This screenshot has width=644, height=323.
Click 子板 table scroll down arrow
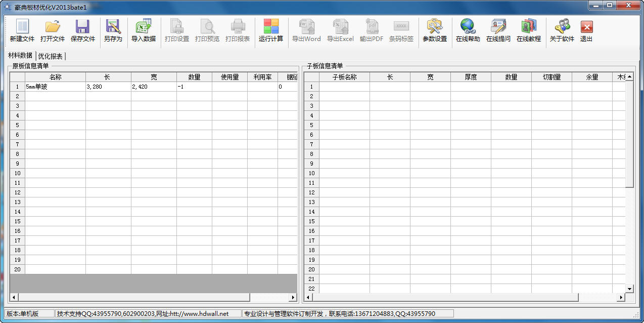coord(629,289)
